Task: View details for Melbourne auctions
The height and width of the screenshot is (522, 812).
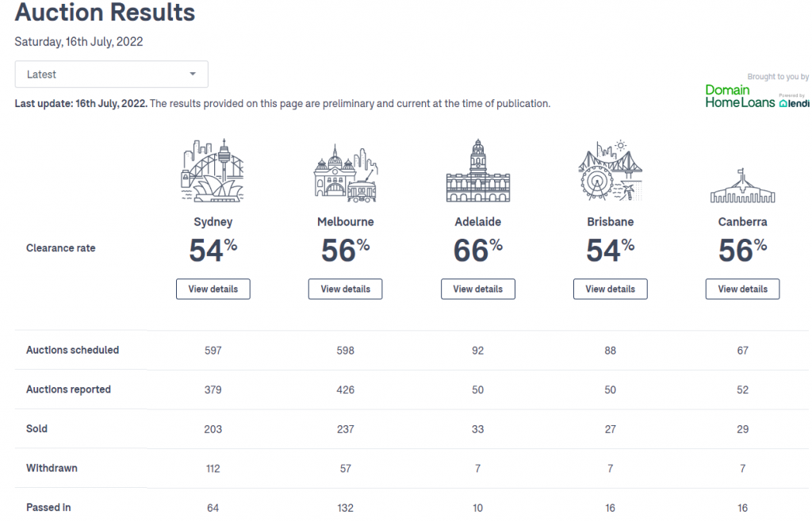Action: (346, 289)
